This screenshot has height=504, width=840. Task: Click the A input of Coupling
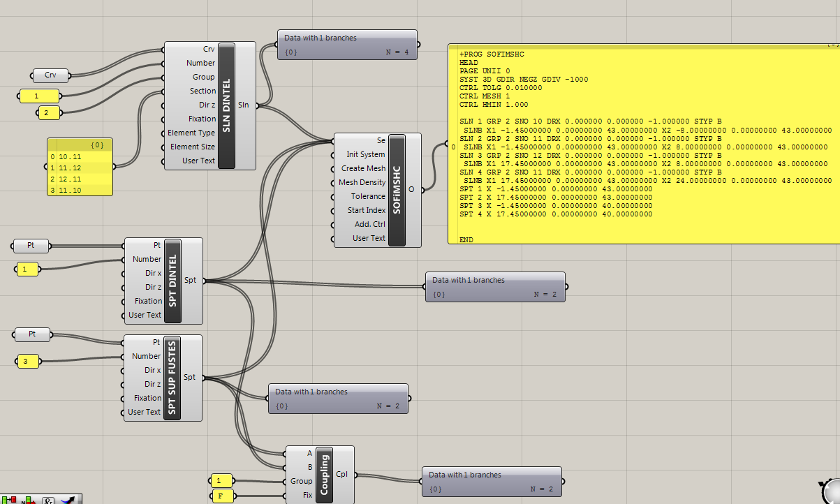tap(309, 453)
